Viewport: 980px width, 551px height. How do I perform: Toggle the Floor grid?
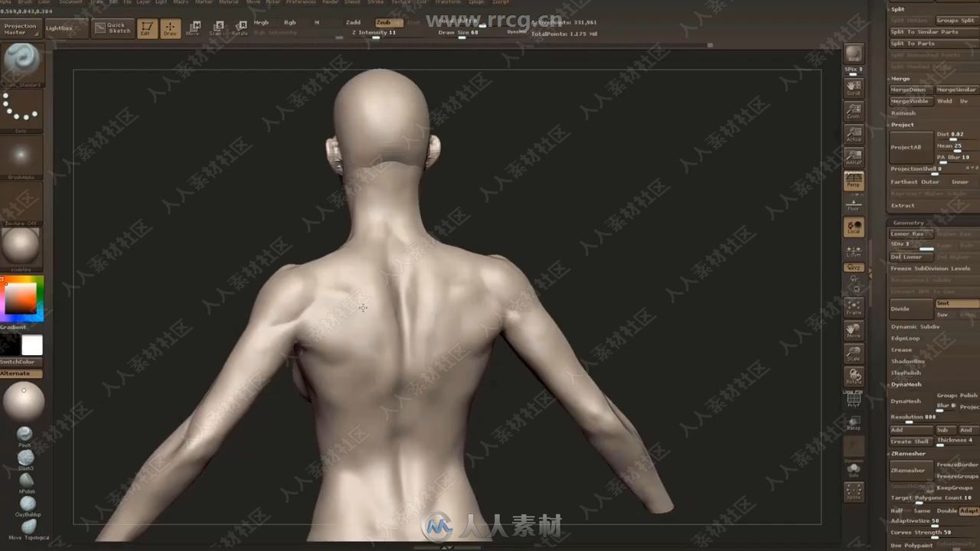pos(854,204)
